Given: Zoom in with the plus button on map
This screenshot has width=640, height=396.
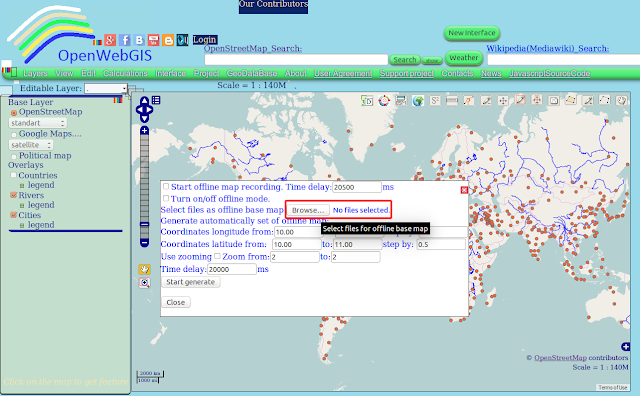Looking at the screenshot, I should pyautogui.click(x=144, y=131).
